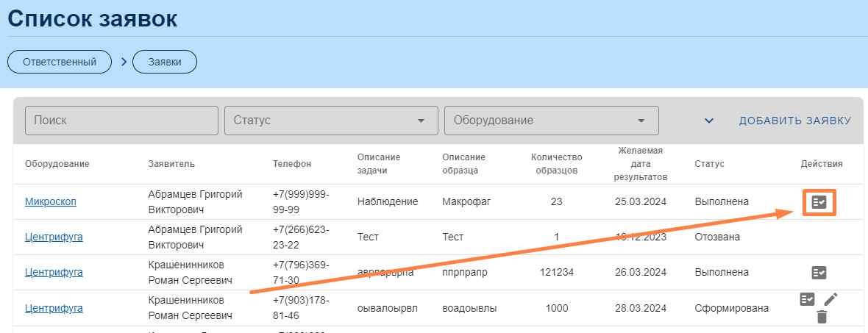The height and width of the screenshot is (333, 868).
Task: Click the Заявитель column header
Action: pos(171,164)
